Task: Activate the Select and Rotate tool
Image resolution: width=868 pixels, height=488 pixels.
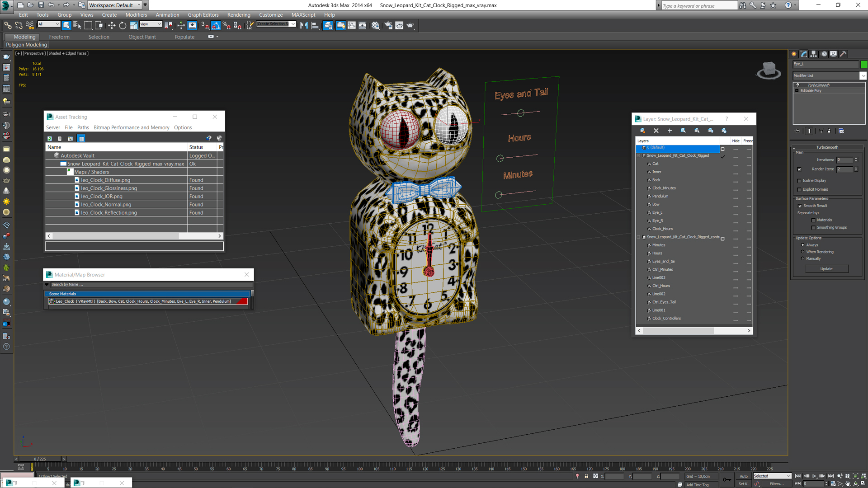Action: click(x=123, y=25)
